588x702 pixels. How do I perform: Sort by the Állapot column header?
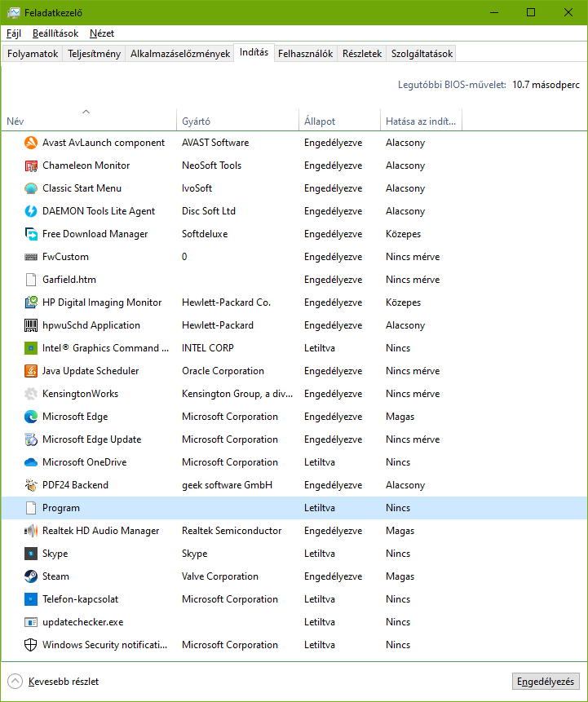[339, 120]
